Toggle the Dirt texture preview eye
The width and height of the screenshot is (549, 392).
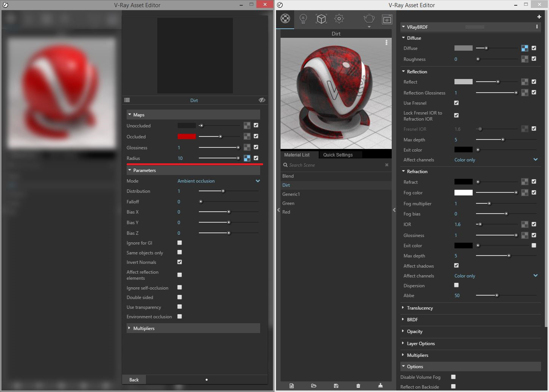coord(262,100)
